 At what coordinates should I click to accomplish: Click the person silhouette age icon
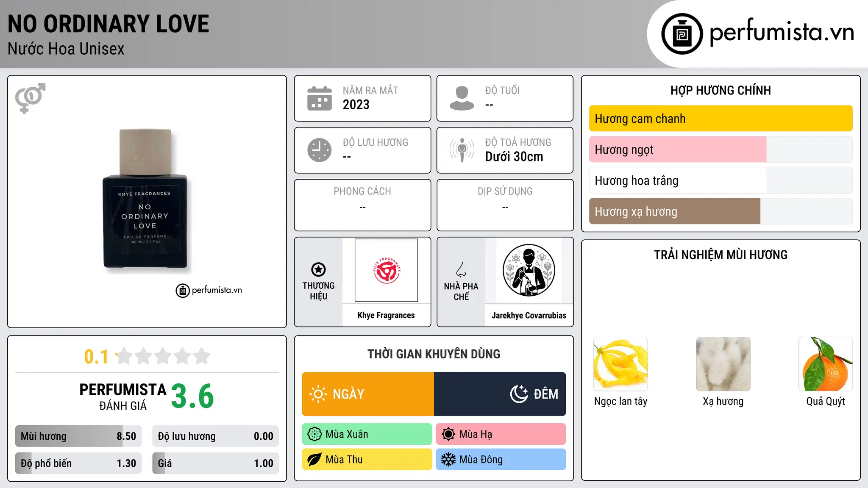coord(462,98)
